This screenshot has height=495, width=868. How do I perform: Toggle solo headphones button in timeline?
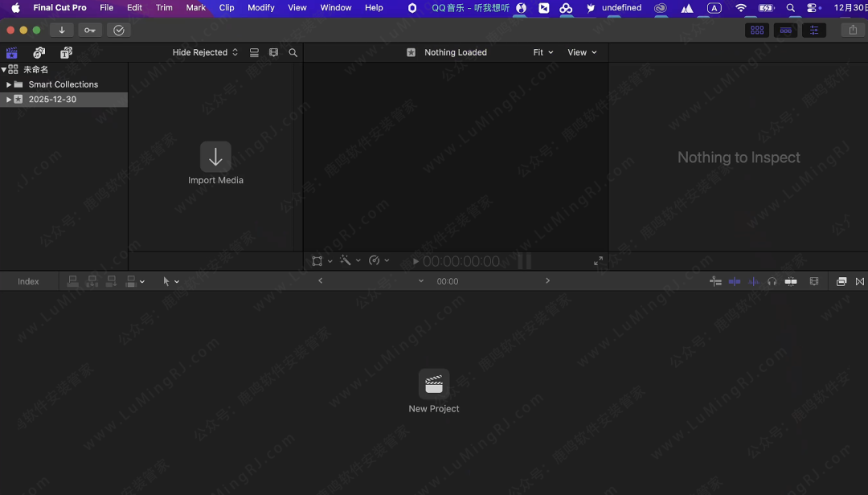point(772,281)
